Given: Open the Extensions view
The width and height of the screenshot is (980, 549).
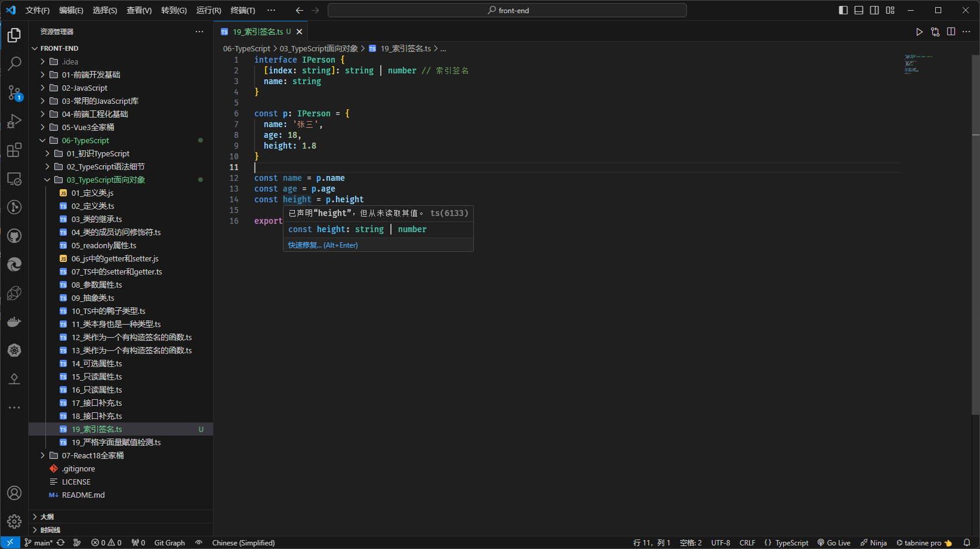Looking at the screenshot, I should point(14,150).
